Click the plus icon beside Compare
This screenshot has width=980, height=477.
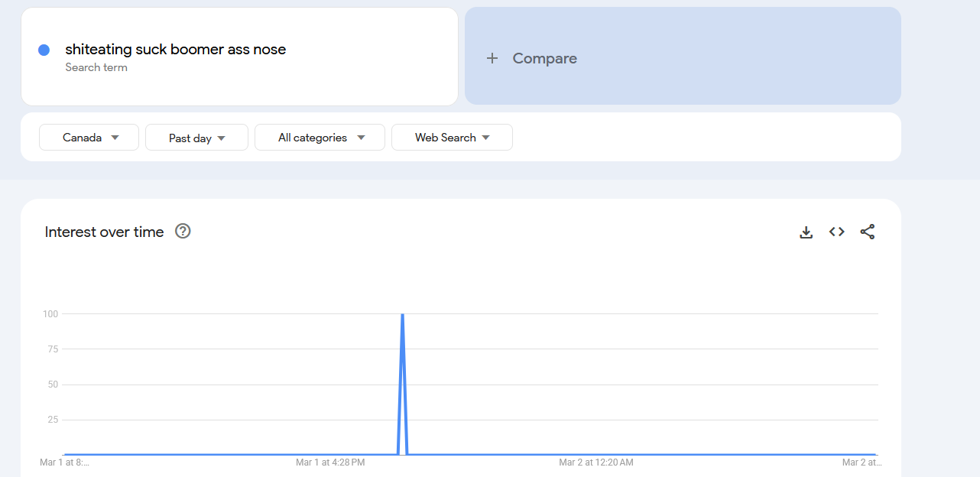click(492, 58)
